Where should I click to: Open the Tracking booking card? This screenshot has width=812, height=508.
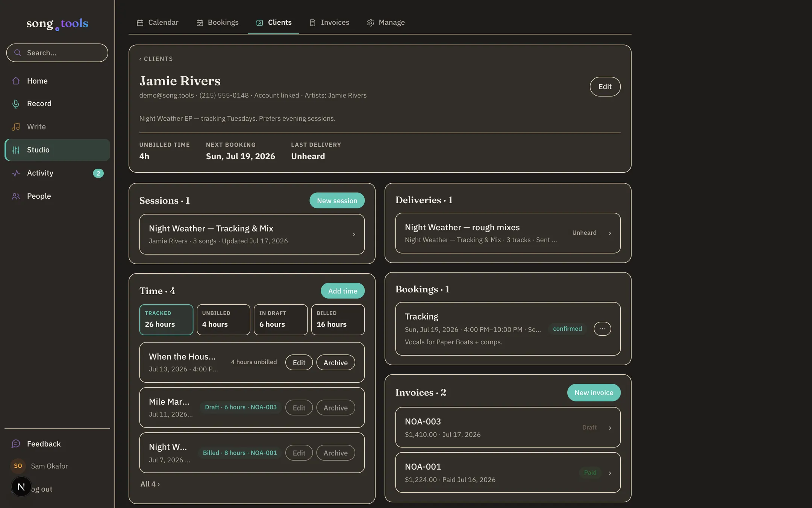tap(508, 329)
